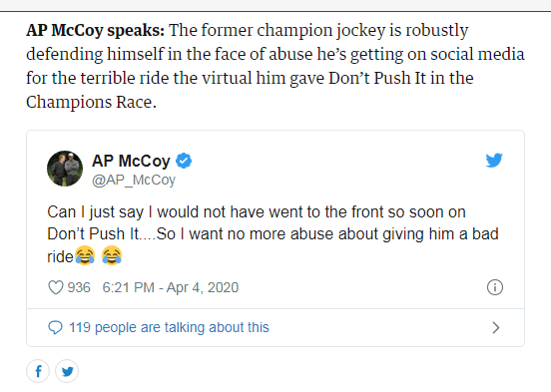Click the blue divider line at the top of the page

(275, 11)
